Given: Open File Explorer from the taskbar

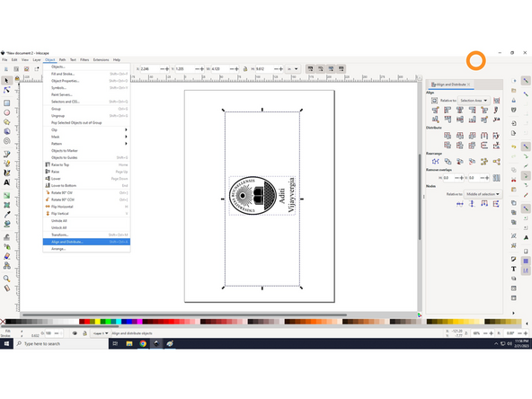Looking at the screenshot, I should pos(129,343).
